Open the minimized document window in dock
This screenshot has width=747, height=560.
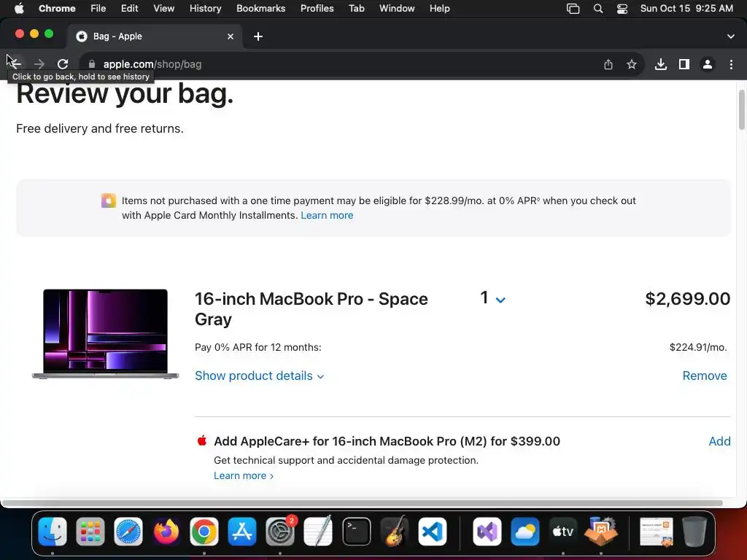pos(657,531)
